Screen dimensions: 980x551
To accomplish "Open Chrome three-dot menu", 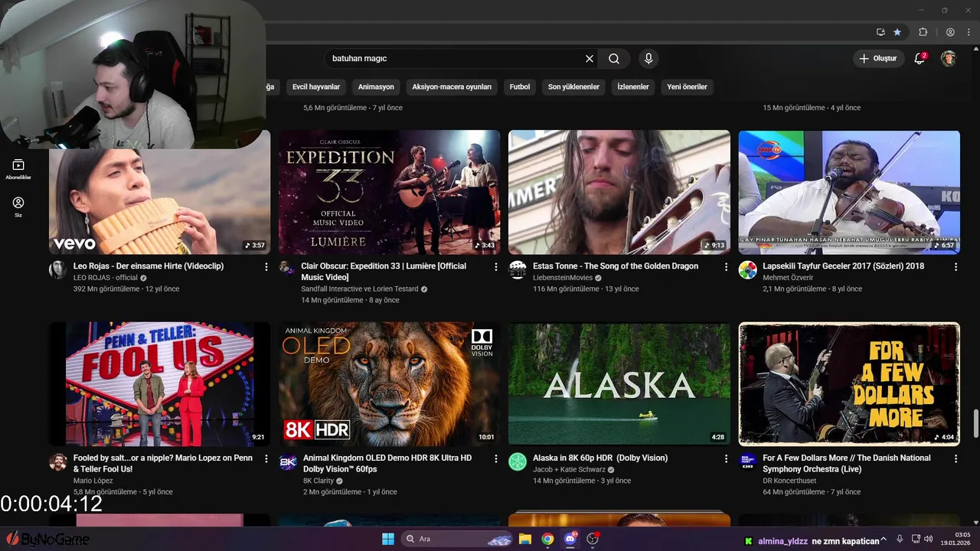I will click(968, 32).
